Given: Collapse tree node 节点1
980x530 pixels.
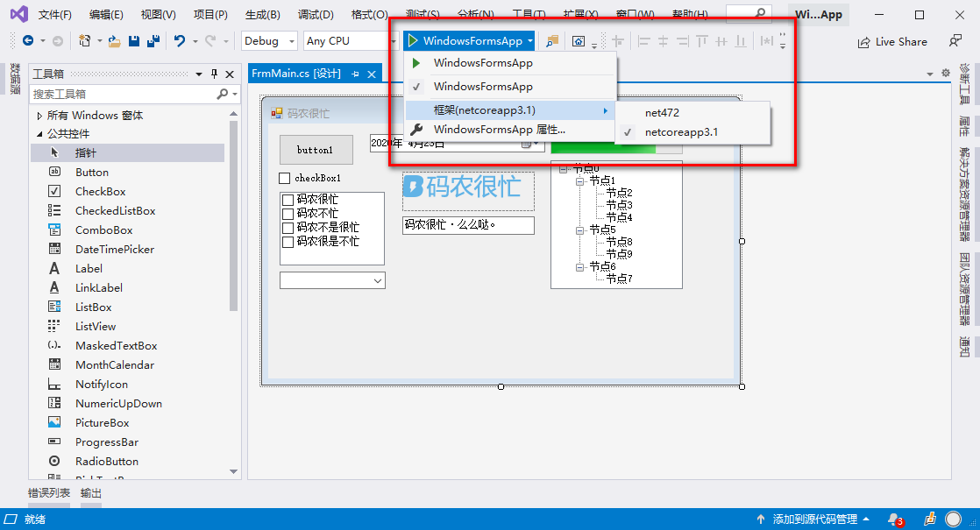Looking at the screenshot, I should coord(580,181).
